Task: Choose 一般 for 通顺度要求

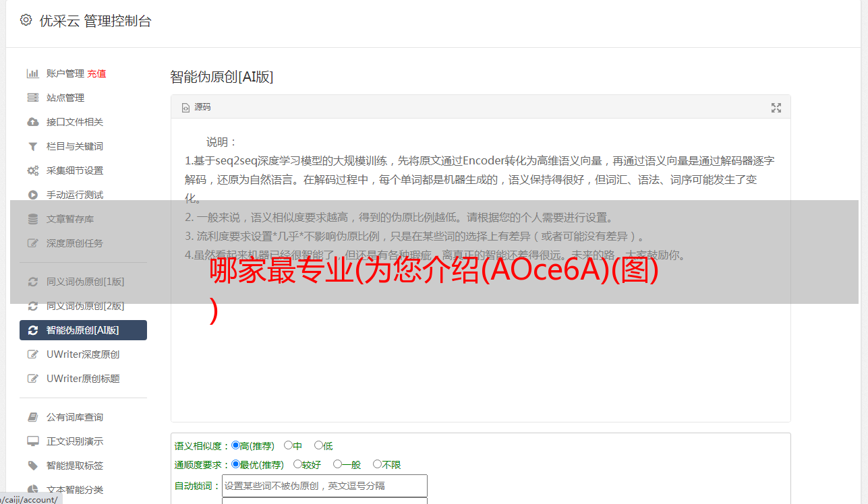Action: 337,464
